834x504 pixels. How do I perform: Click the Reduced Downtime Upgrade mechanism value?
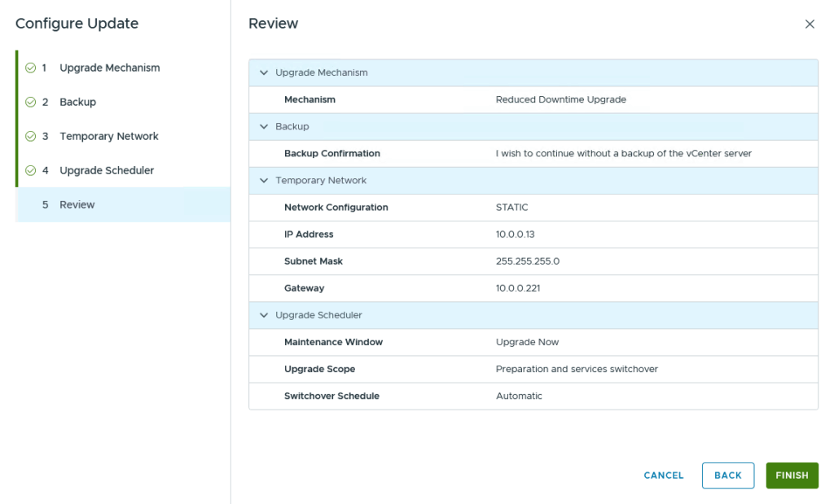point(560,100)
